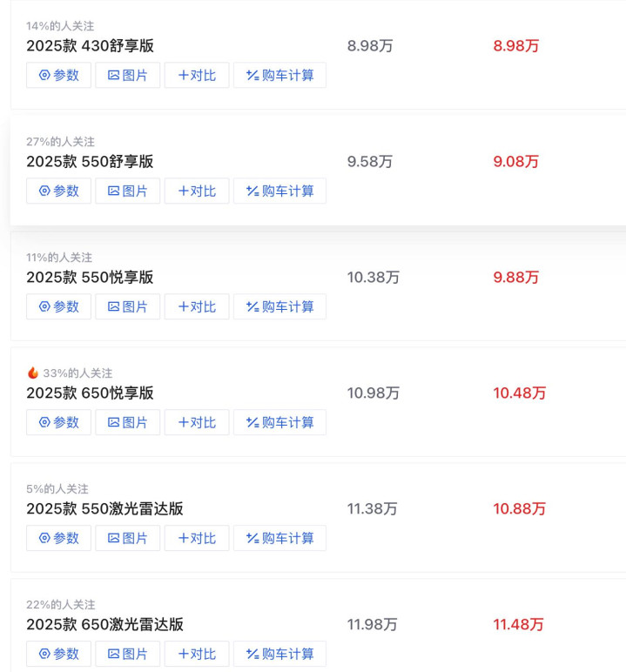Open 参数 for 2025款 650激光雷达版

[58, 654]
